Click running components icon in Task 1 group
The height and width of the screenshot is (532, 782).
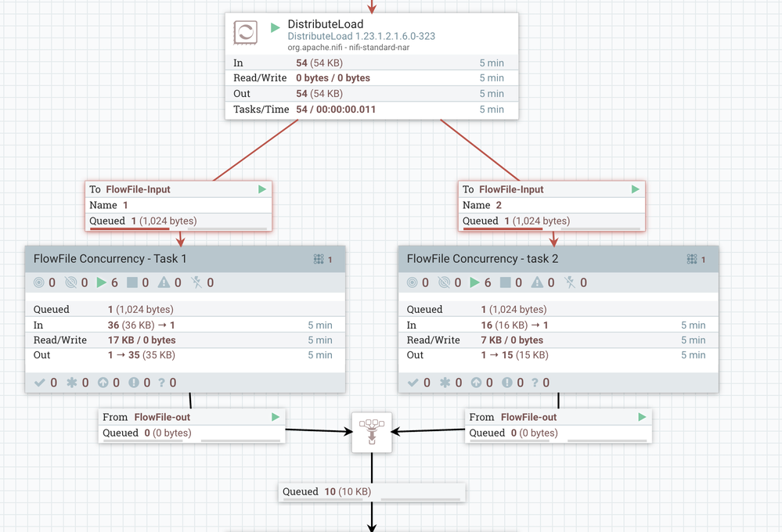point(101,282)
